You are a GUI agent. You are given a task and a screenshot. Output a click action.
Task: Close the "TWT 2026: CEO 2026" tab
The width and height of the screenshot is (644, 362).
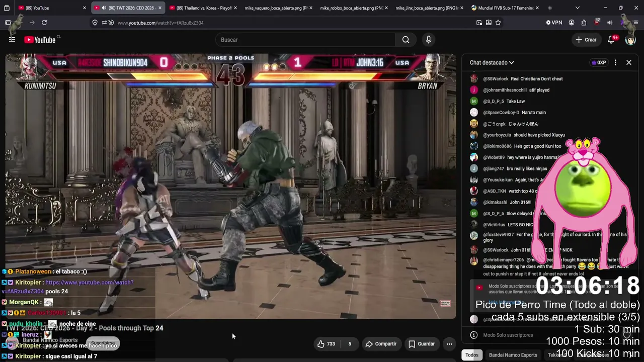click(160, 8)
